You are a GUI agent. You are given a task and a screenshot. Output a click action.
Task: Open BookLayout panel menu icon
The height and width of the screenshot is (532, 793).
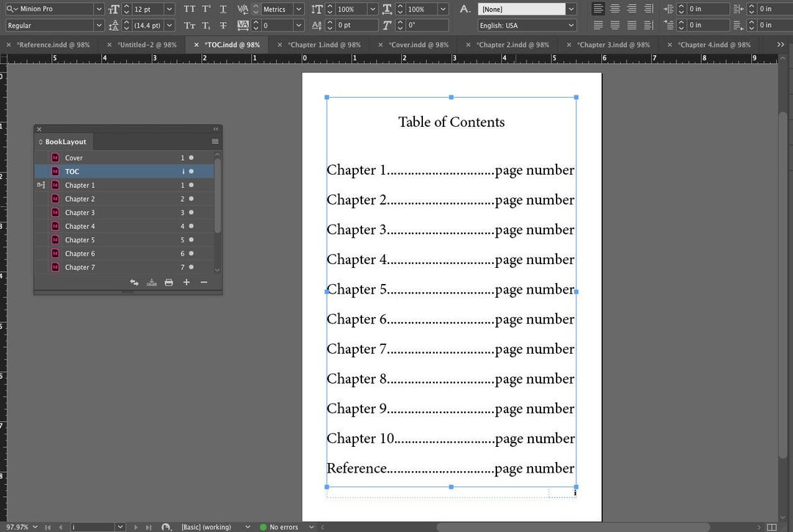215,142
